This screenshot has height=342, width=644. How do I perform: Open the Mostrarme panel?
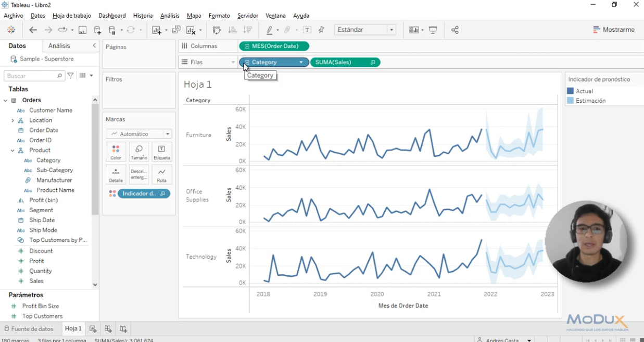point(614,30)
